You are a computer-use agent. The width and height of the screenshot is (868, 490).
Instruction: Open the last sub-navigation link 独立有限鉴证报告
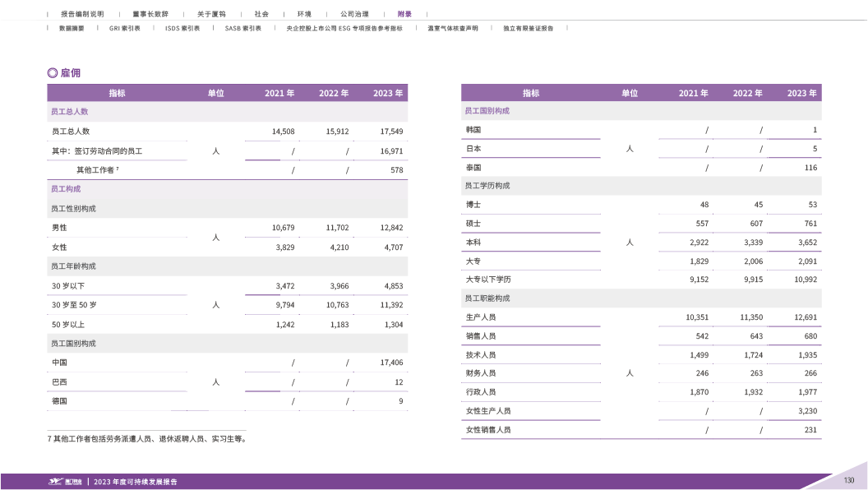(x=528, y=28)
